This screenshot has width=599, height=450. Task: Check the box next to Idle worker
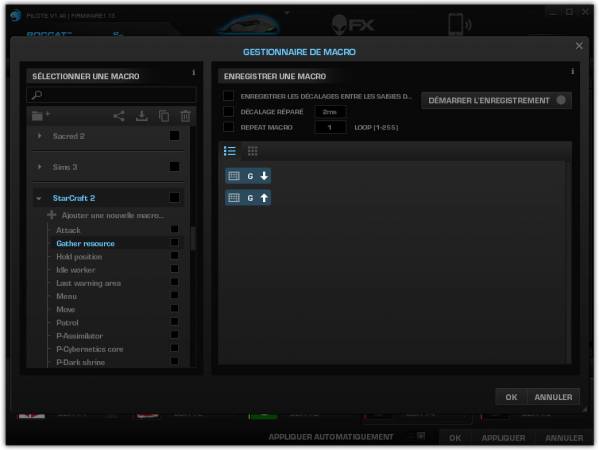(x=175, y=269)
